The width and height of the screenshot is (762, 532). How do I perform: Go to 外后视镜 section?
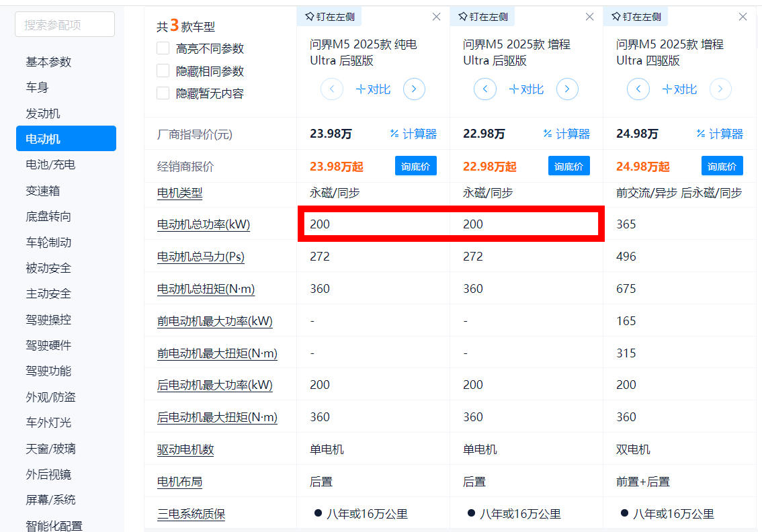point(48,474)
